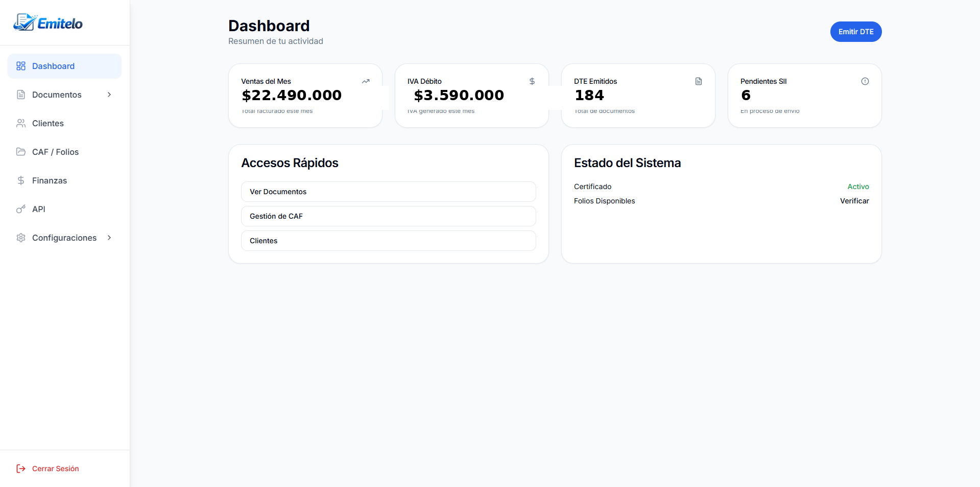
Task: Click the Clientes people icon
Action: click(20, 123)
